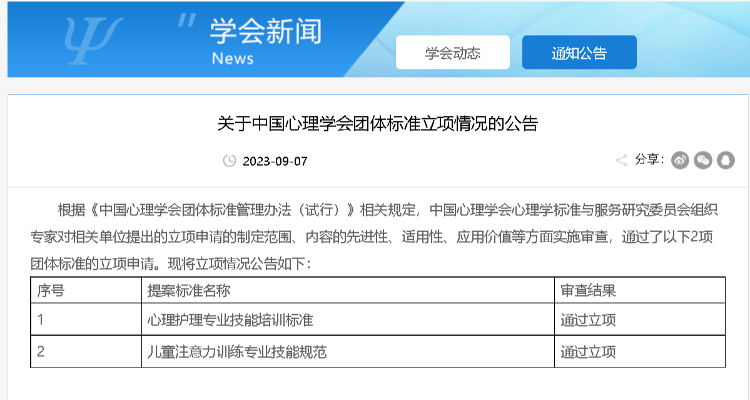Click the share symbol before 分享
Screen dimensions: 750x400
(x=622, y=160)
